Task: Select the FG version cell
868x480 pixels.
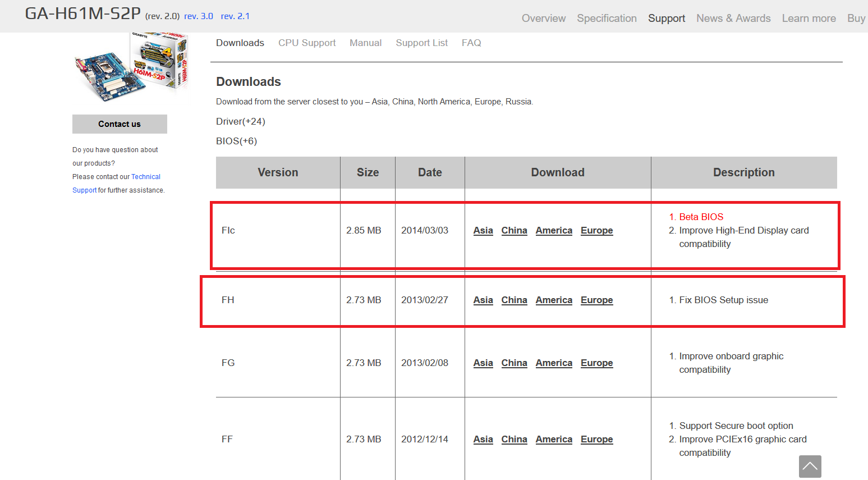Action: pyautogui.click(x=228, y=363)
